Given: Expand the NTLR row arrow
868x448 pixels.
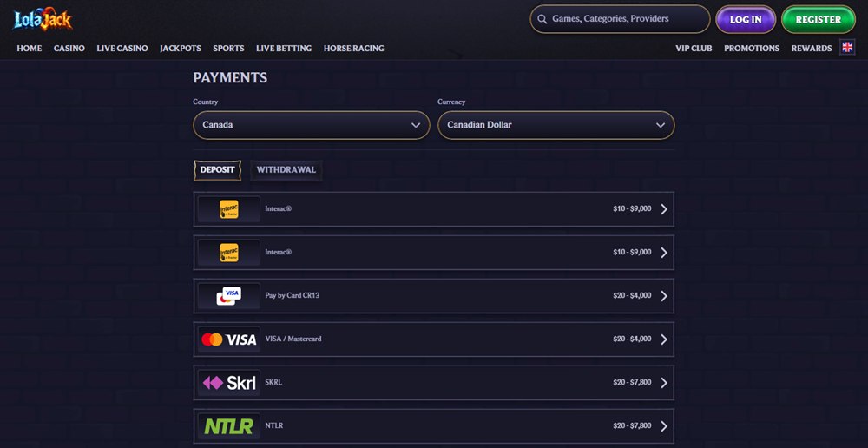Looking at the screenshot, I should [x=664, y=425].
